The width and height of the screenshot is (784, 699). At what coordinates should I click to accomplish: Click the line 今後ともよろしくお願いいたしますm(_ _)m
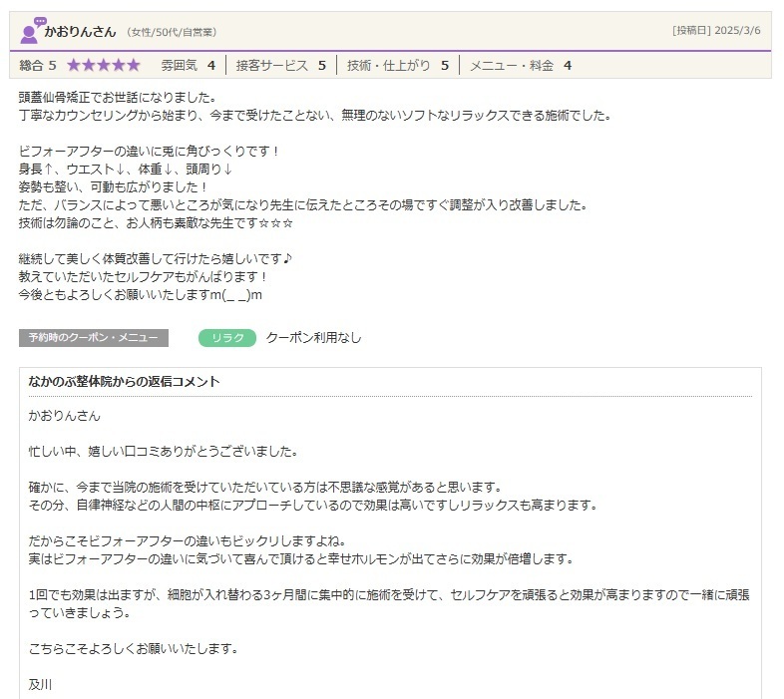pyautogui.click(x=141, y=295)
